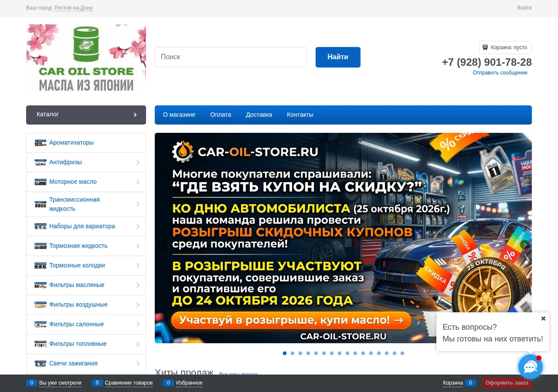
Task: Go to next banner slide arrow
Action: (x=525, y=245)
